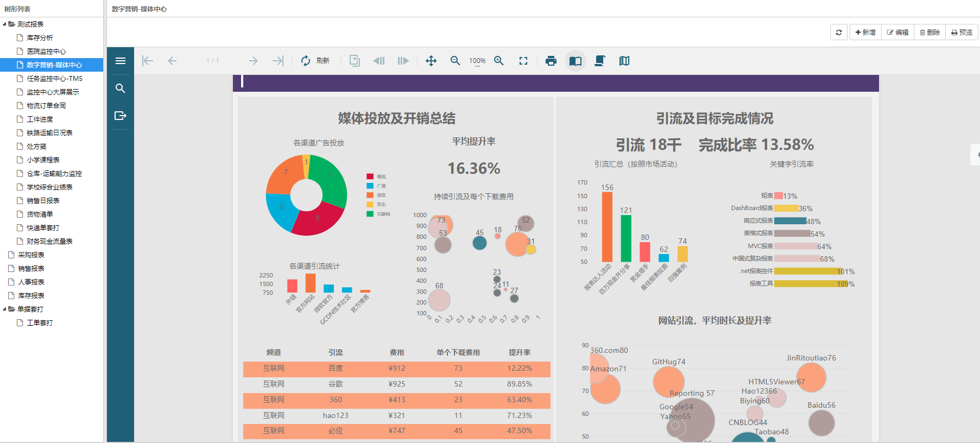Toggle single page view book icon

click(576, 61)
